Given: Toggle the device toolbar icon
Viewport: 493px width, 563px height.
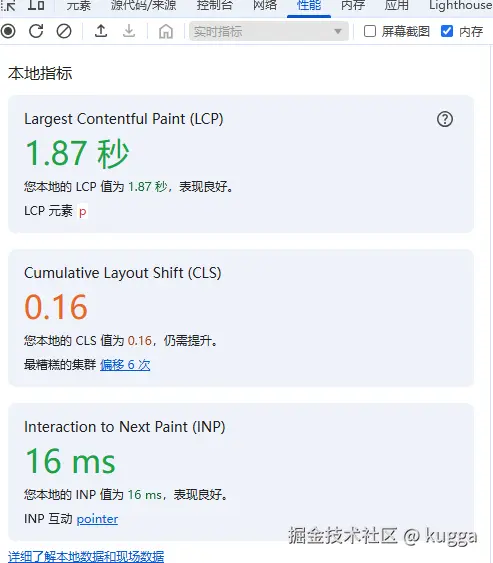Looking at the screenshot, I should tap(36, 5).
